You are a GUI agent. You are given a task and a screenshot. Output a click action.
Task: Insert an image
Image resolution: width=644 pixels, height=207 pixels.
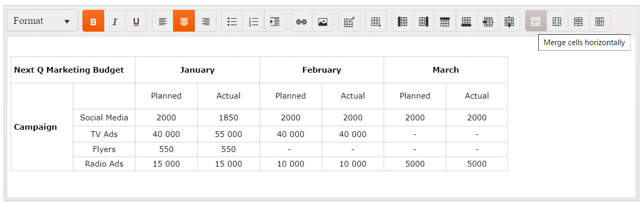pos(323,21)
